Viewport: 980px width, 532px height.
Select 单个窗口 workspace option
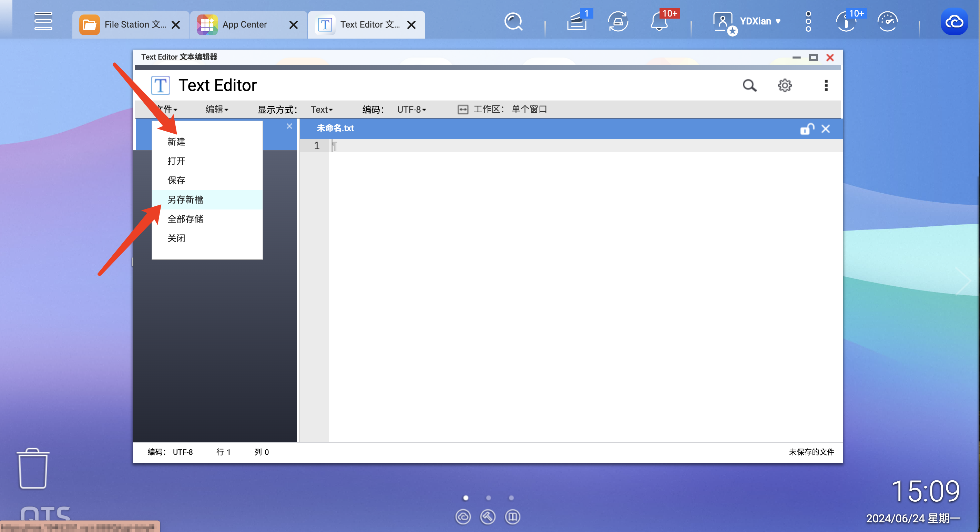coord(529,110)
